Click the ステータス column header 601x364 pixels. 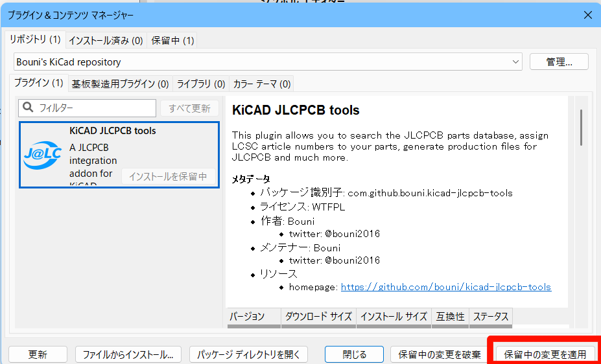click(x=491, y=317)
